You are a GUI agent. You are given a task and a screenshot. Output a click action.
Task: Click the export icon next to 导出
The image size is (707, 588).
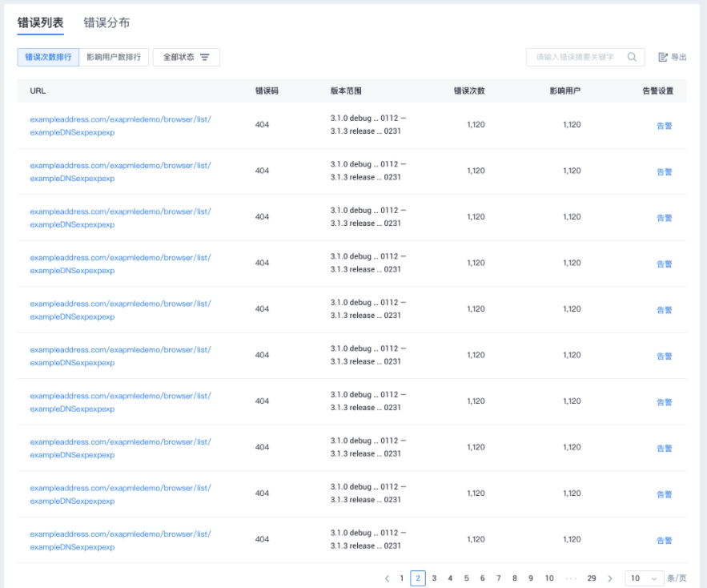(x=663, y=58)
